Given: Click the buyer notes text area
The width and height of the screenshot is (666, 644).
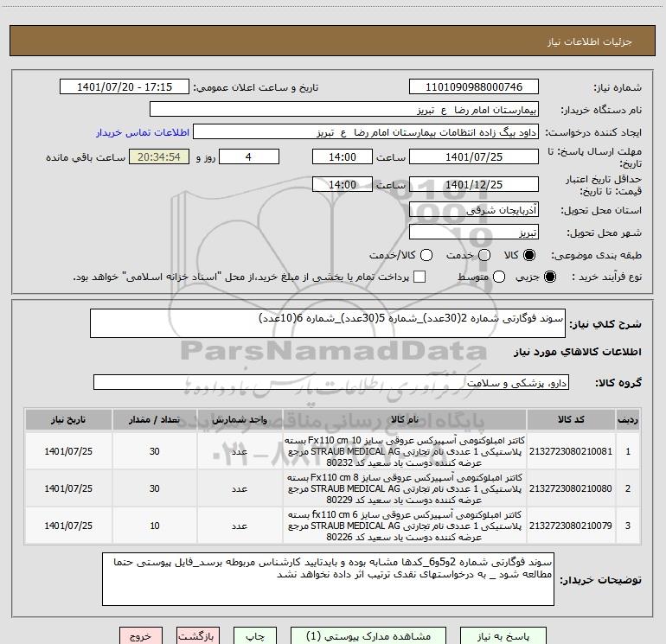Looking at the screenshot, I should tap(328, 579).
